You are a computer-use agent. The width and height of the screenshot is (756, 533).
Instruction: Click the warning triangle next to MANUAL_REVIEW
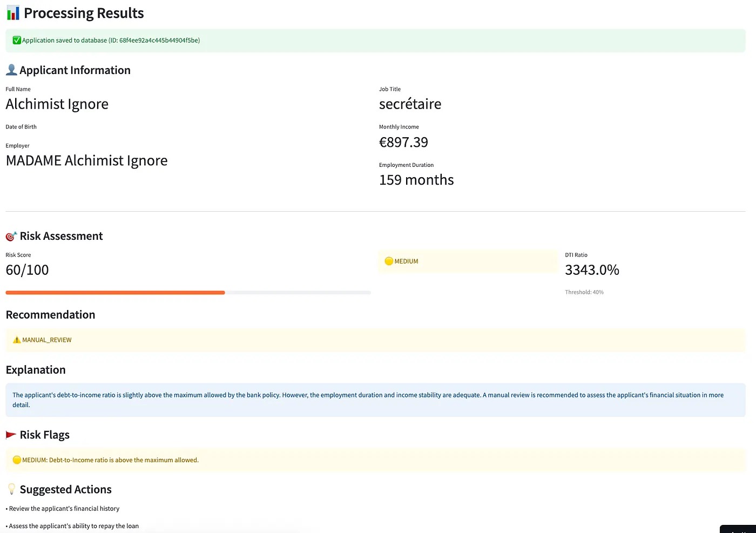17,340
